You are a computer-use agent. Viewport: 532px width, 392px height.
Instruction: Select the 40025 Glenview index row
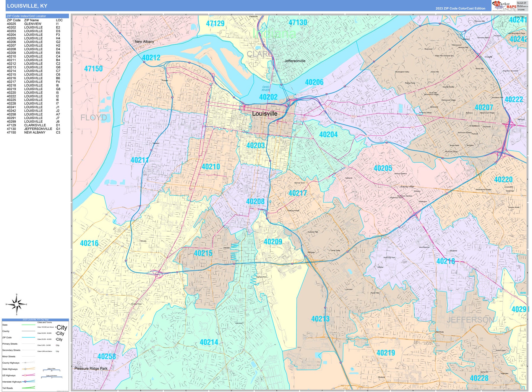pos(33,24)
